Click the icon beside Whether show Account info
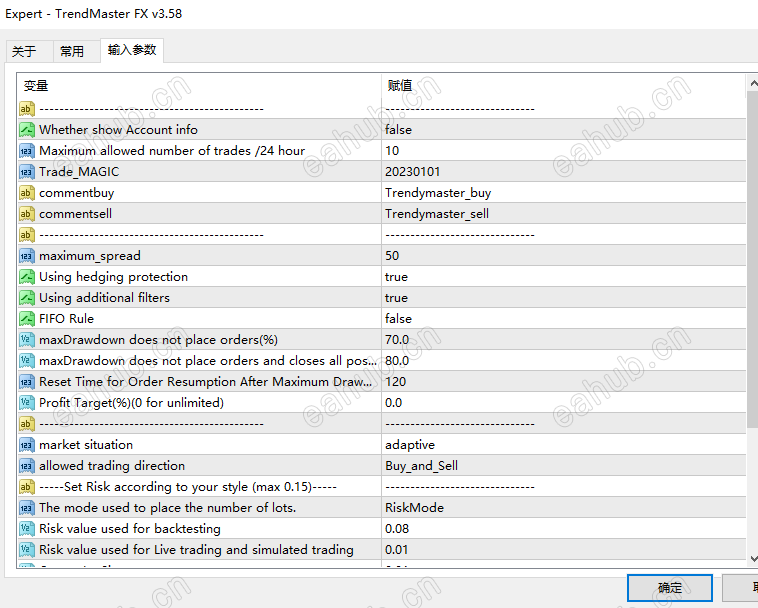 pyautogui.click(x=27, y=130)
